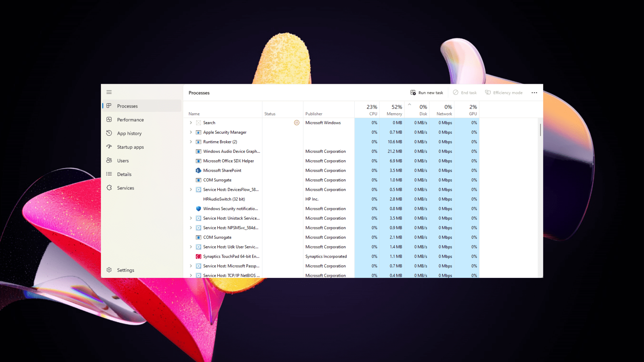Click the Details list icon
644x362 pixels.
[x=109, y=174]
